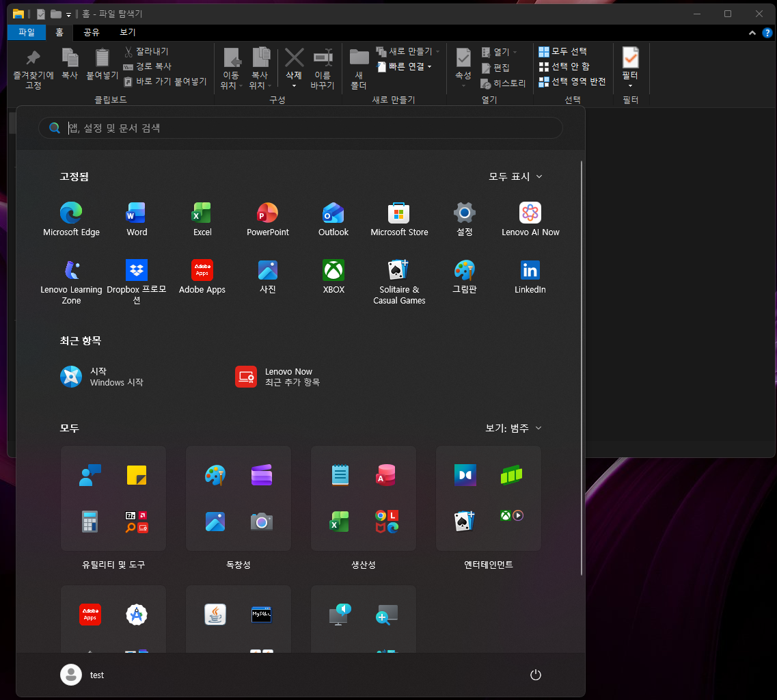Expand the 모두 표시 pinned list

pyautogui.click(x=515, y=176)
